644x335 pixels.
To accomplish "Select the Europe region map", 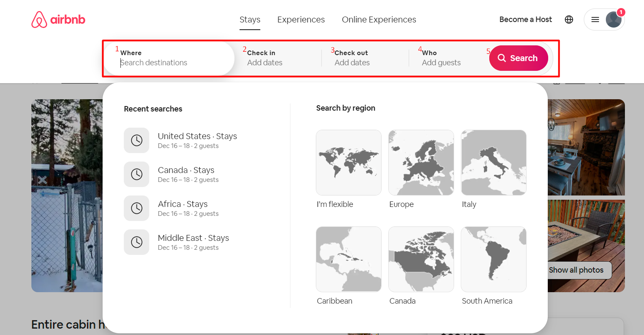I will 421,162.
